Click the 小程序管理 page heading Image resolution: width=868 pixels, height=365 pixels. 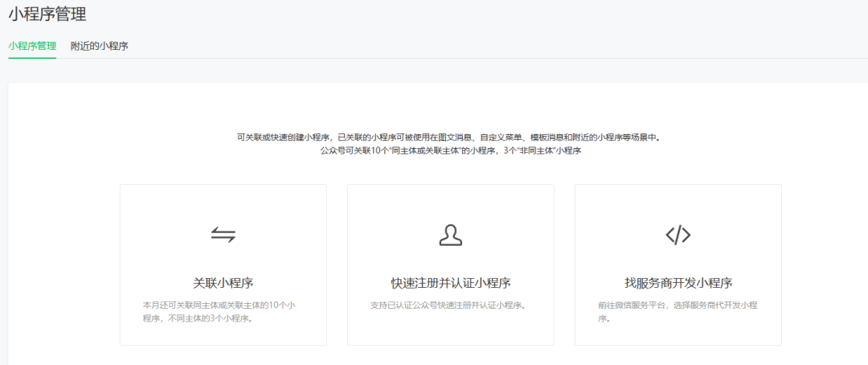point(47,14)
